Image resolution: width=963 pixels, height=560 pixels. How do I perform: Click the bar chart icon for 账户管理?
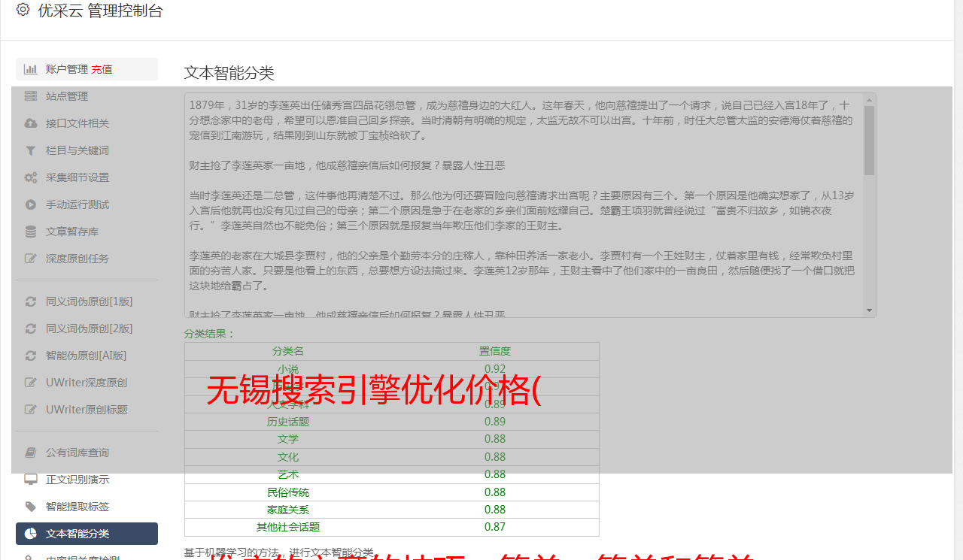pos(31,69)
